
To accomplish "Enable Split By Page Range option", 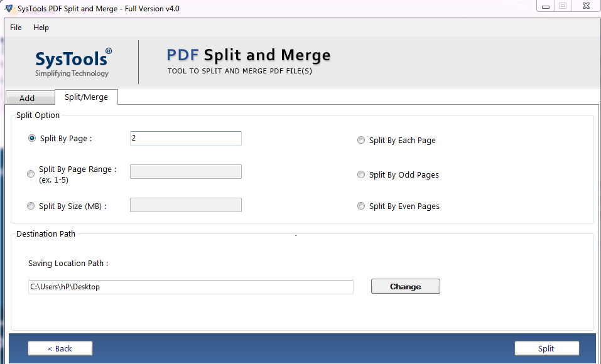I will pos(30,174).
